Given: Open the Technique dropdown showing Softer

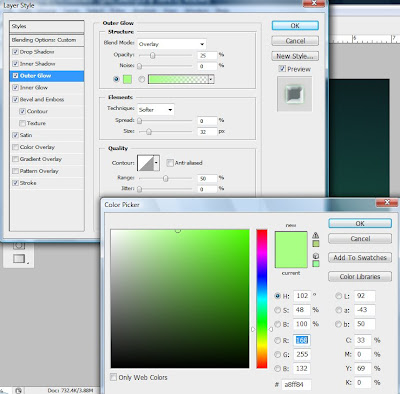Looking at the screenshot, I should click(156, 110).
